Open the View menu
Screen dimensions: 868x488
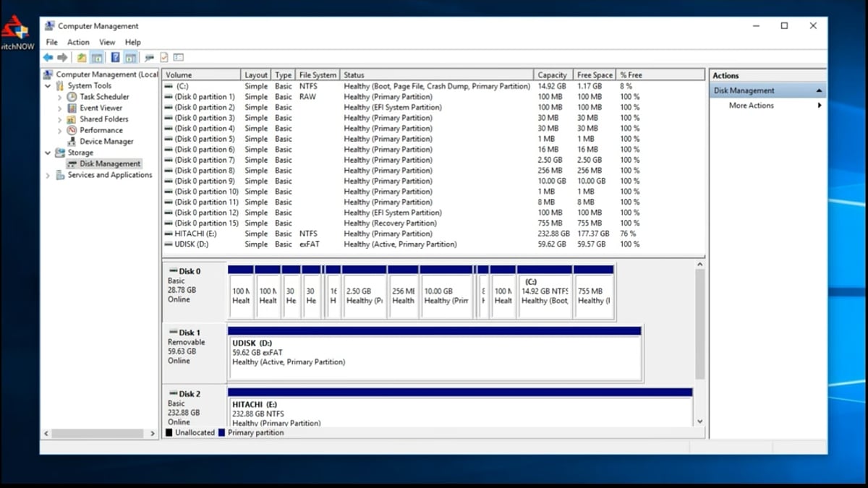107,42
